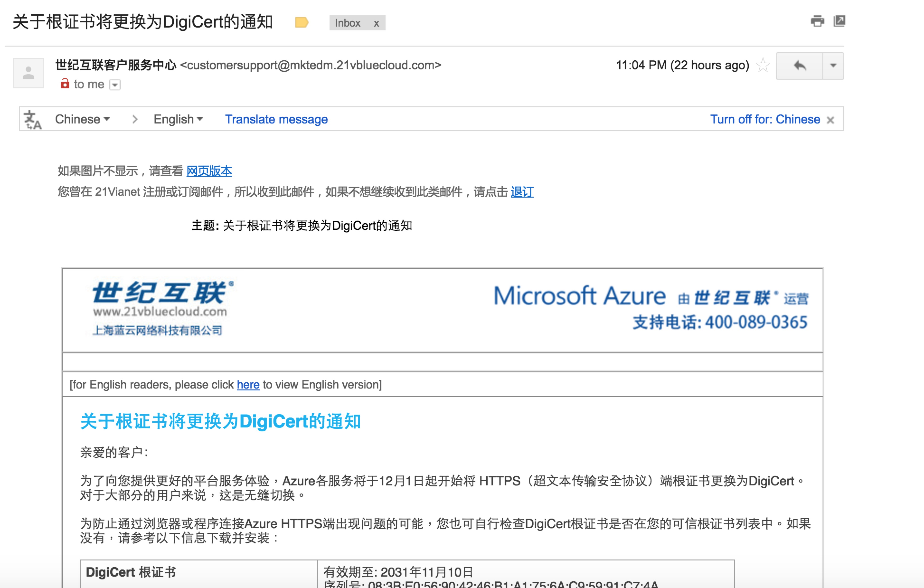
Task: Star this email message
Action: 763,65
